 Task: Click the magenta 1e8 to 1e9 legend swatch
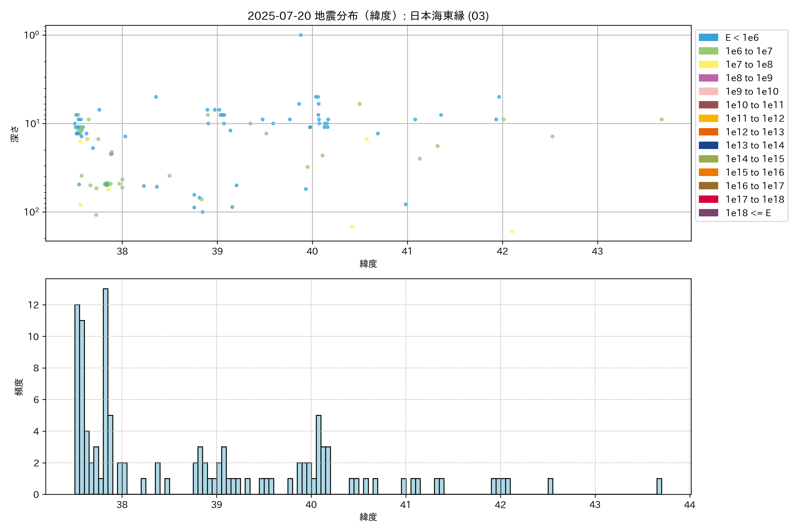click(708, 78)
